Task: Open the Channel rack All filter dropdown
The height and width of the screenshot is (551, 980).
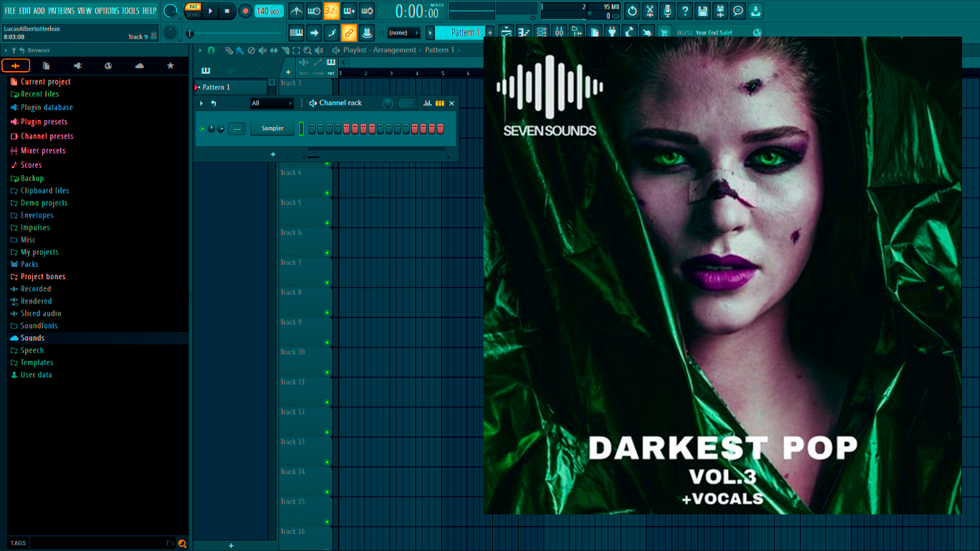Action: (x=272, y=103)
